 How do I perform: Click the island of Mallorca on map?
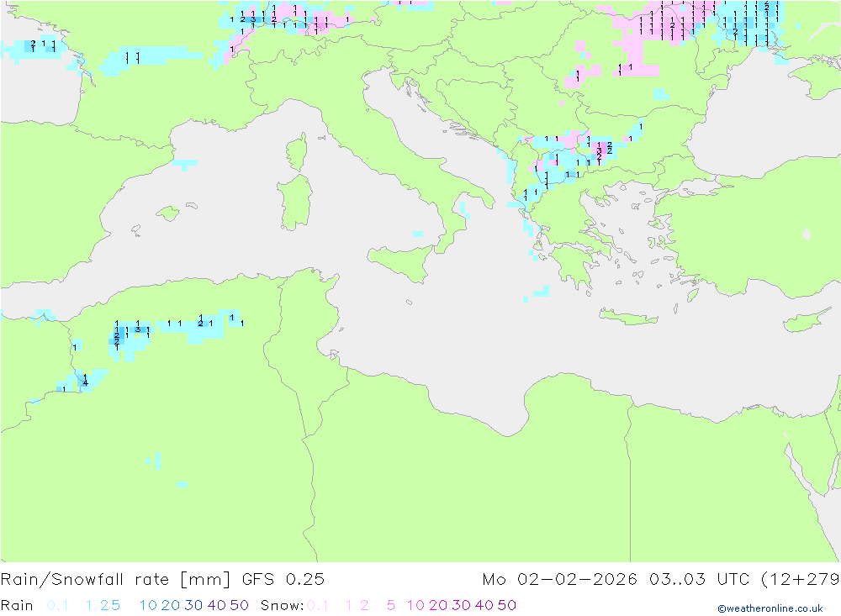coord(168,213)
